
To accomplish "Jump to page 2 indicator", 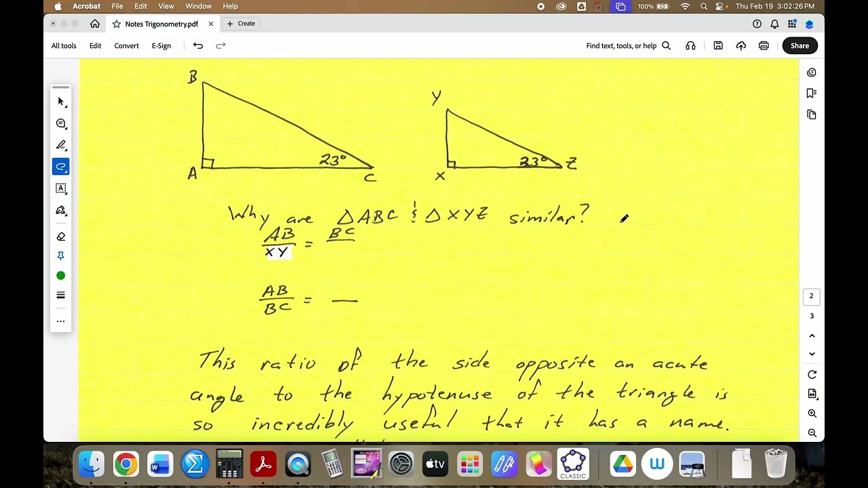I will 811,296.
